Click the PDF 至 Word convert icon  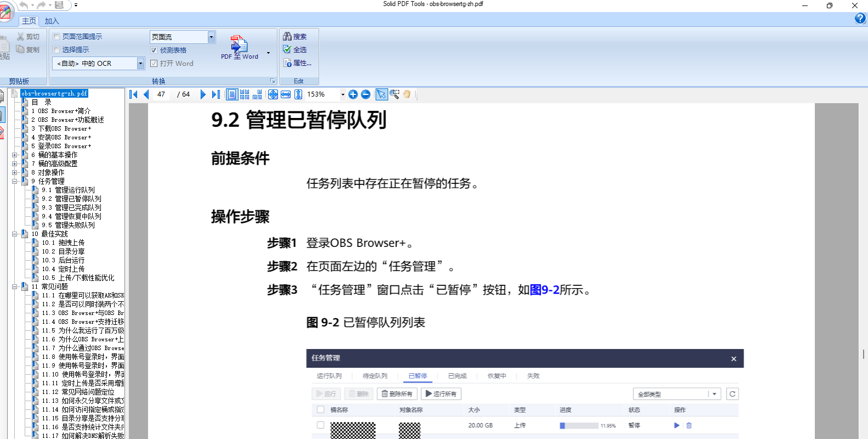coord(239,44)
